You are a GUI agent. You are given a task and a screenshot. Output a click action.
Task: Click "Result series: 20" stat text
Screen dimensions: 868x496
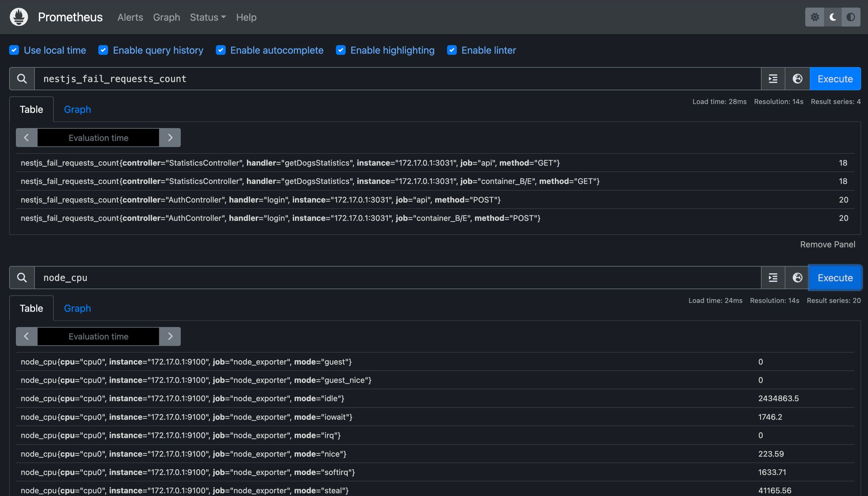pos(834,300)
